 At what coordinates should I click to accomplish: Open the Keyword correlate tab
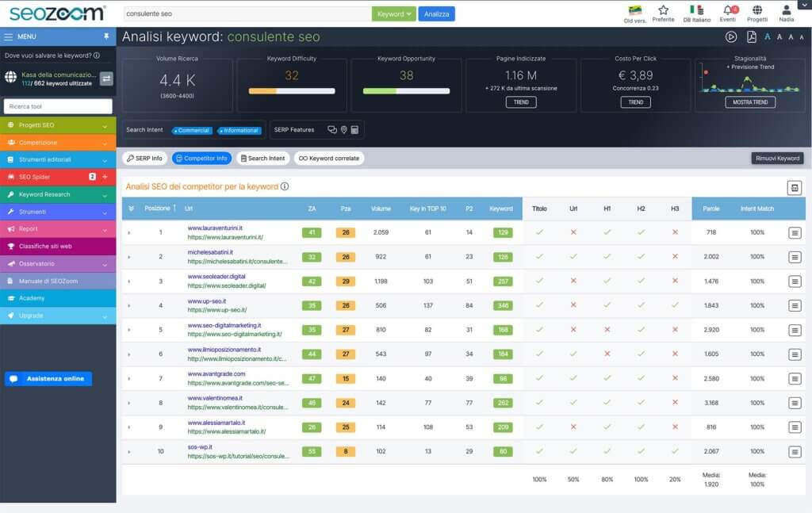point(328,159)
